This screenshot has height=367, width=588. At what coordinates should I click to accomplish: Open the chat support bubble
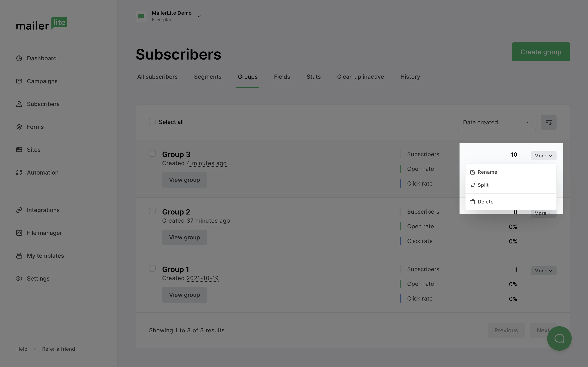[559, 338]
